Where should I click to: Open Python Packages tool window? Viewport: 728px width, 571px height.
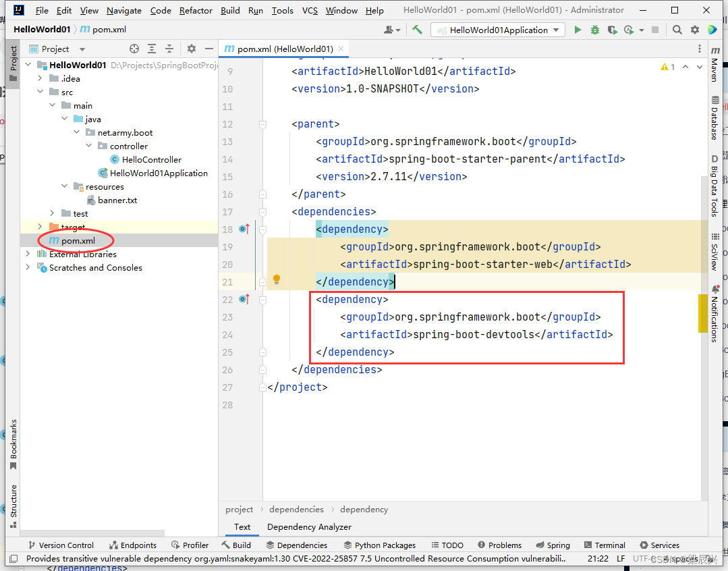[x=380, y=545]
